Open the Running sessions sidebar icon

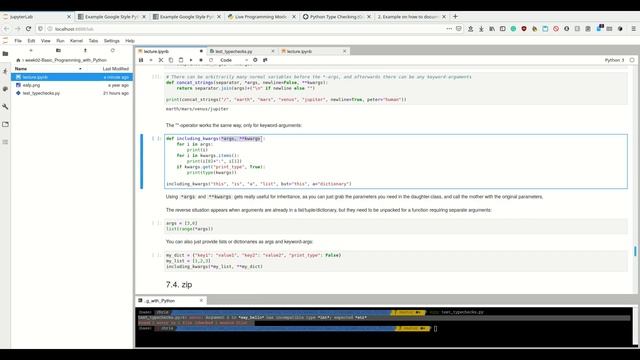[x=5, y=71]
